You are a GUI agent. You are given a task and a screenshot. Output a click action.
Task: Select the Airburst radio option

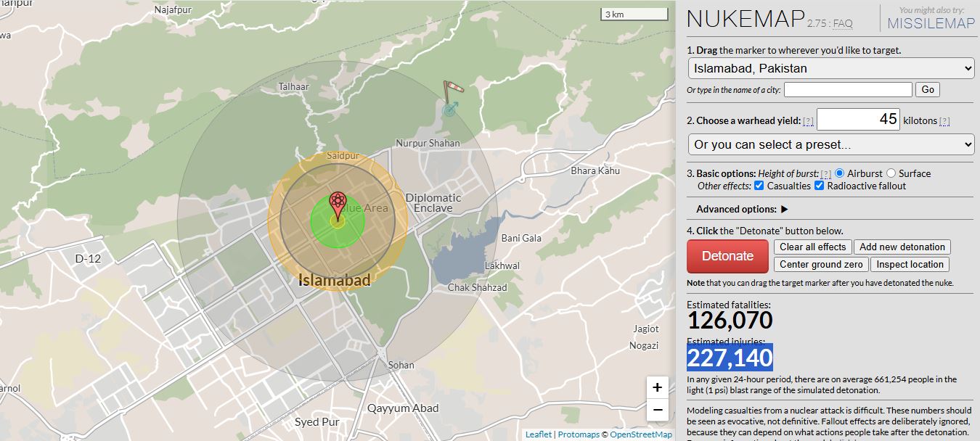click(839, 173)
